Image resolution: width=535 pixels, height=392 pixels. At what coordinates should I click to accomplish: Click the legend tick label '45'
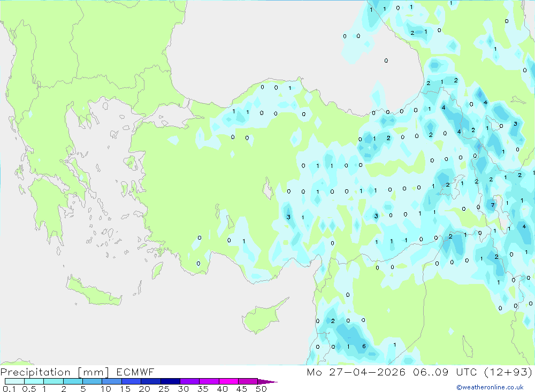(x=242, y=389)
